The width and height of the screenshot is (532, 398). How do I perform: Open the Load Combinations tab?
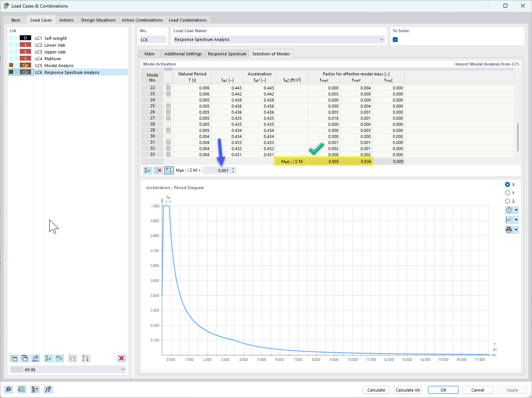(187, 20)
